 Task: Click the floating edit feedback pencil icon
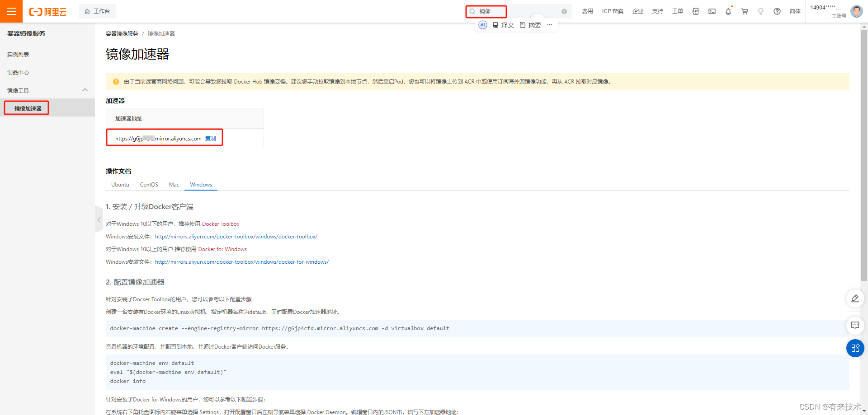(x=855, y=298)
